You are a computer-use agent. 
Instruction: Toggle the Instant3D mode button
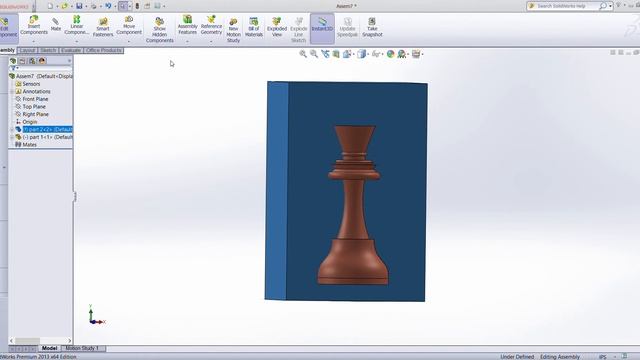[322, 28]
